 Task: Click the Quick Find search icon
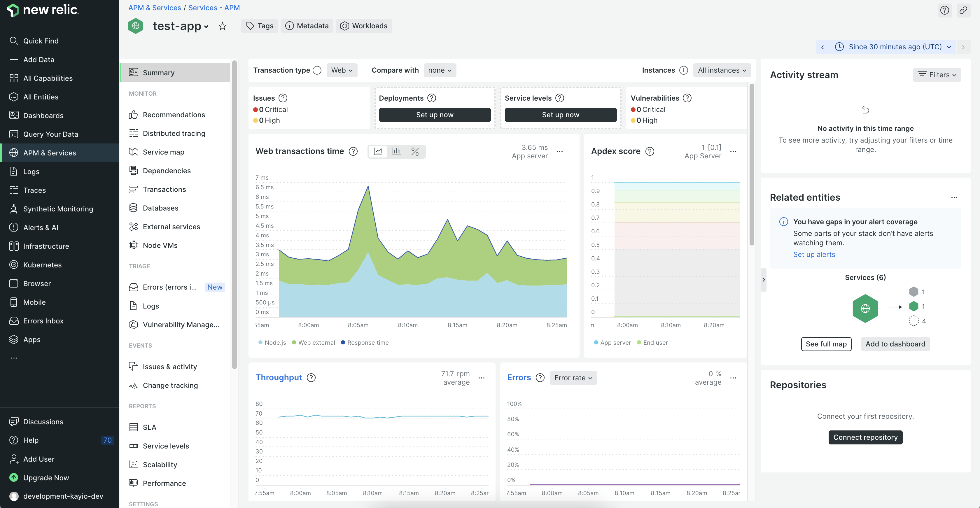[x=14, y=41]
